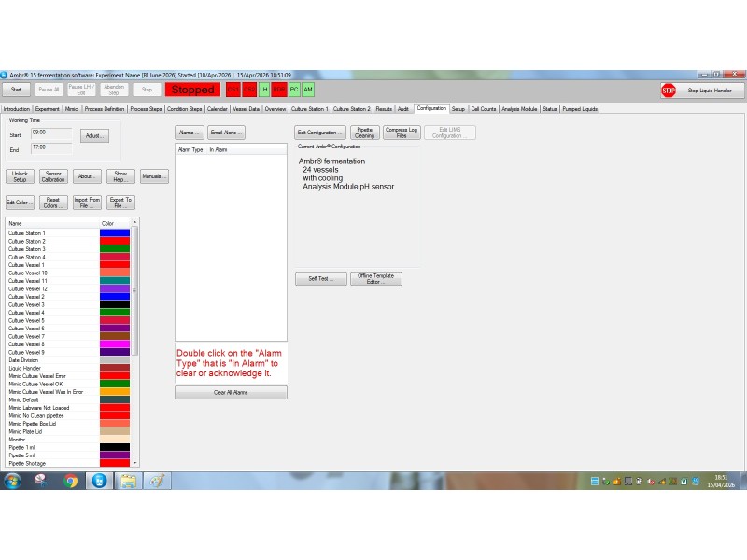Screen dimensions: 747x560
Task: Open the Manuals button
Action: point(154,176)
